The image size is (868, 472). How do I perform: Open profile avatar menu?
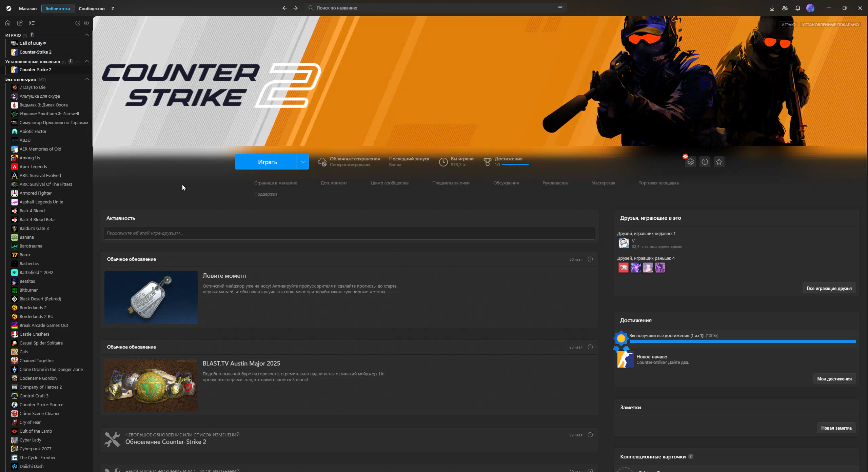pyautogui.click(x=810, y=8)
